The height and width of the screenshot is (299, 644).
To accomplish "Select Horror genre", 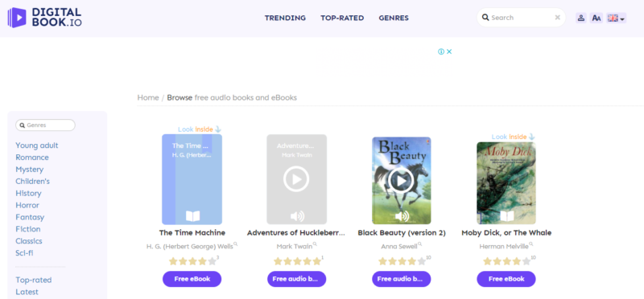I will pos(27,205).
